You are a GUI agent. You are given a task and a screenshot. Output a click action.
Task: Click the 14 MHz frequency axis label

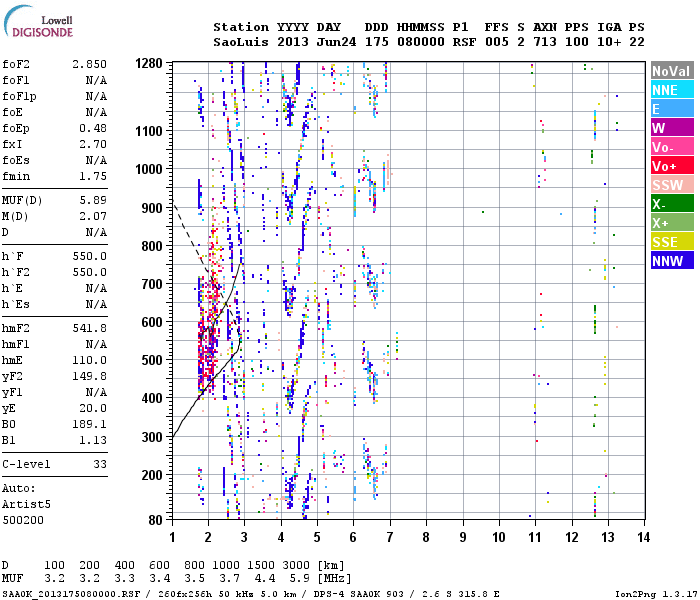click(643, 537)
